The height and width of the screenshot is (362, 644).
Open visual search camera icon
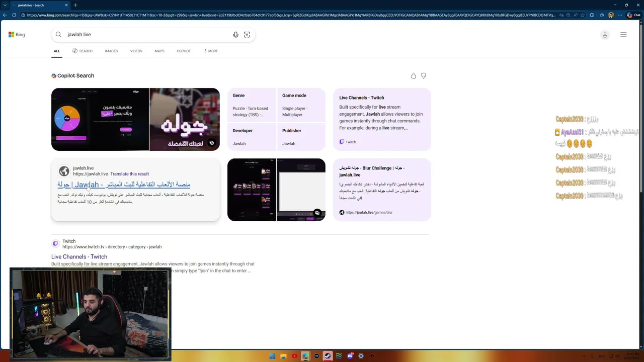coord(247,35)
